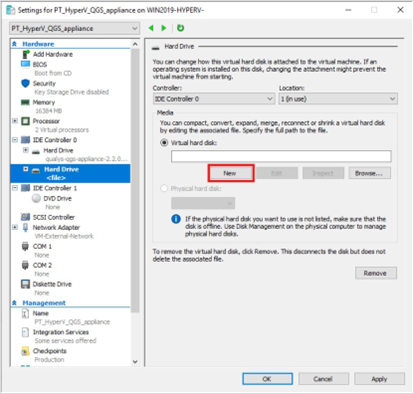Click the IDE Controller 0 icon
414x394 pixels.
click(26, 140)
